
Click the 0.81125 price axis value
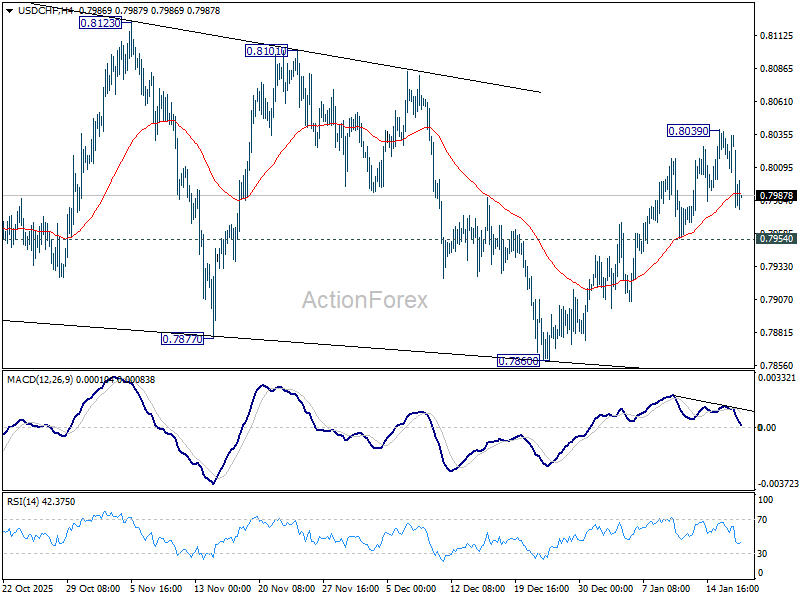point(777,36)
